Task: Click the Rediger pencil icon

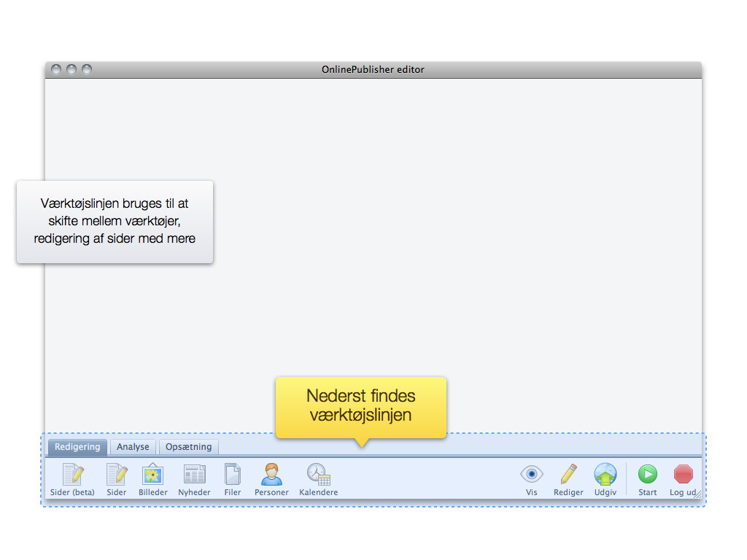Action: click(568, 479)
